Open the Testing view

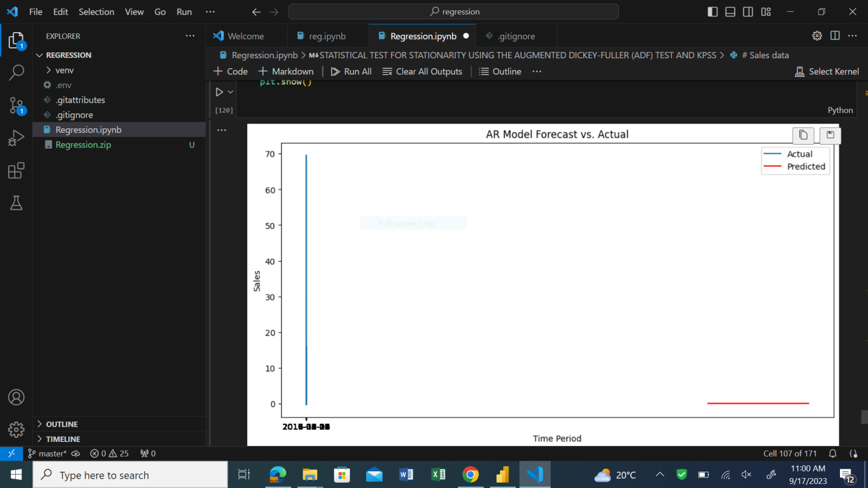[x=16, y=203]
